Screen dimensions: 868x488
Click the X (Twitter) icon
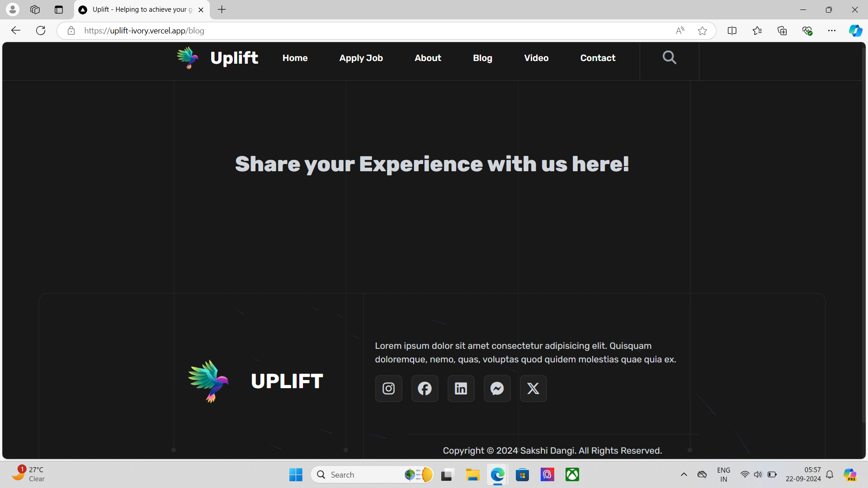[x=533, y=388]
